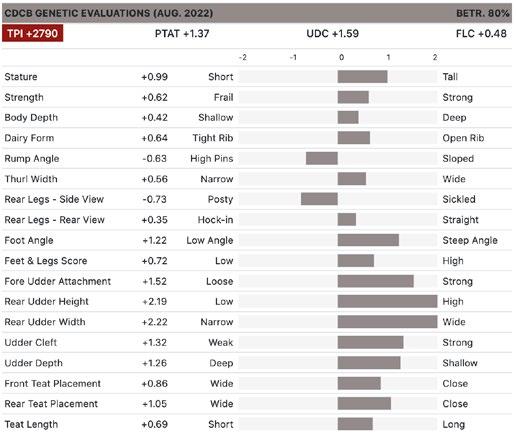Image resolution: width=516 pixels, height=434 pixels.
Task: Click the CDCB Genetic Evaluations header
Action: (x=109, y=13)
